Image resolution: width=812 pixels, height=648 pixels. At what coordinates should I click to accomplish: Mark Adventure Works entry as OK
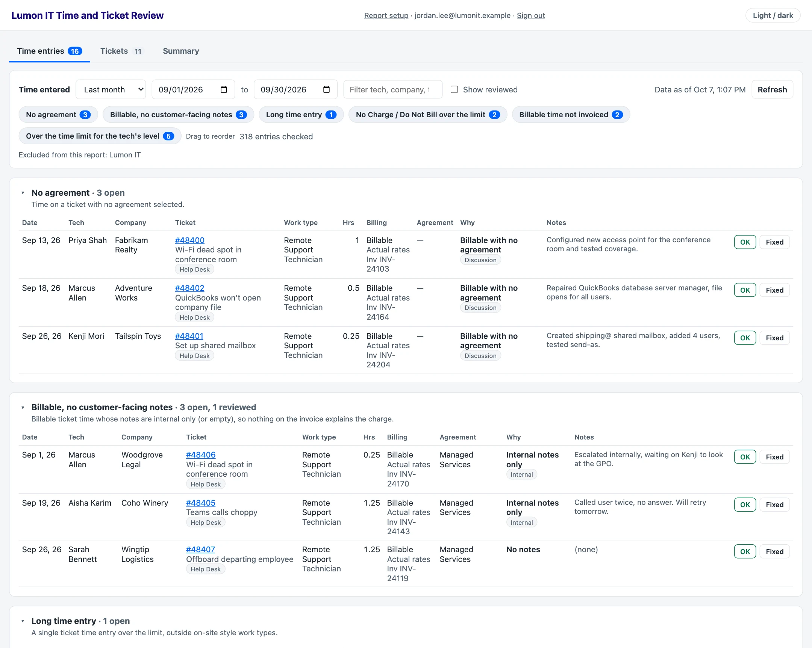[x=745, y=290]
